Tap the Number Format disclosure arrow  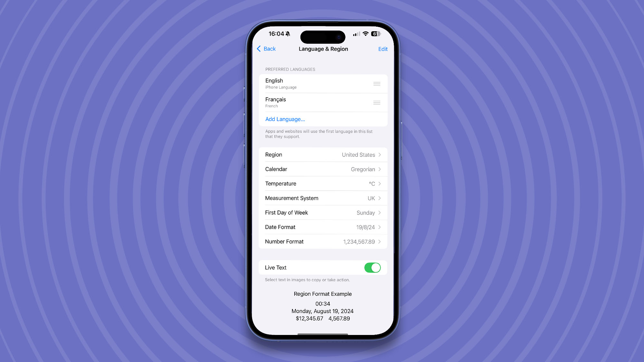coord(380,241)
